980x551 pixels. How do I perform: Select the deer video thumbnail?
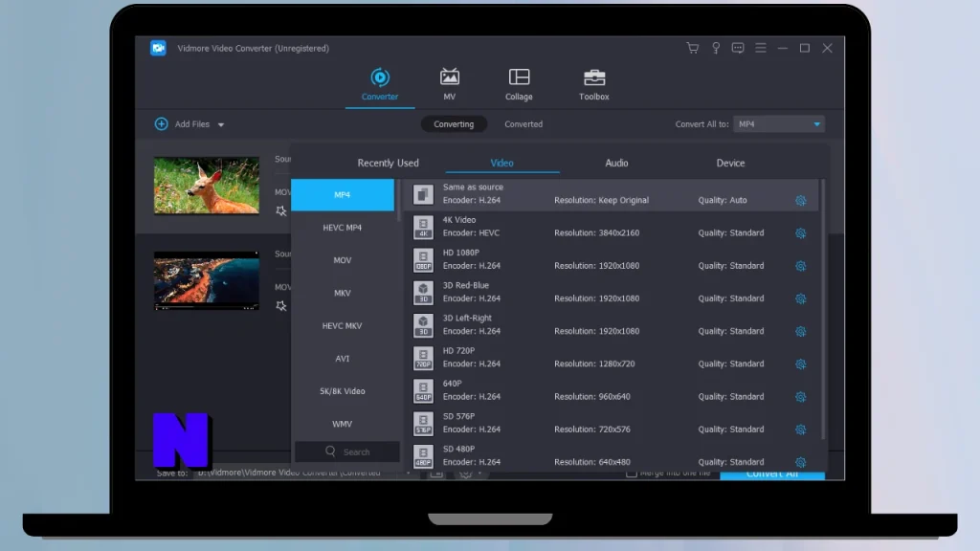pyautogui.click(x=207, y=186)
